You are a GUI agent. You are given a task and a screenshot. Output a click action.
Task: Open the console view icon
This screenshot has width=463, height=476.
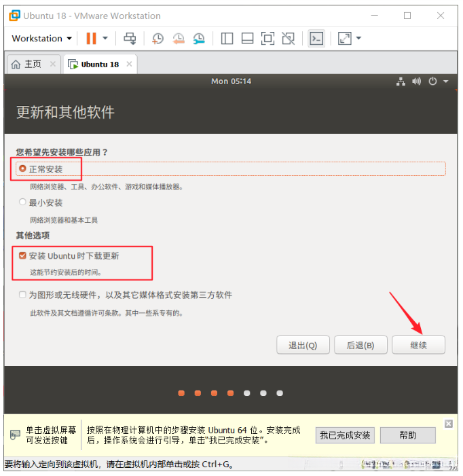(316, 39)
